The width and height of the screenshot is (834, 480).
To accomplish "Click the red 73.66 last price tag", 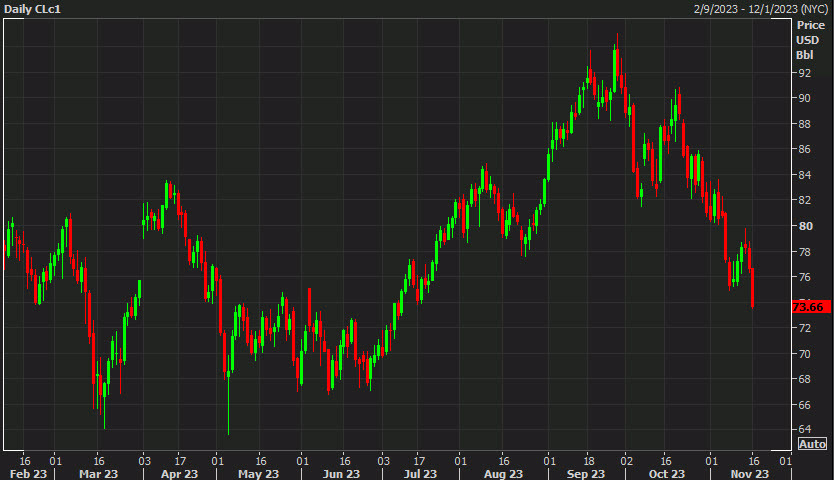I will point(811,307).
